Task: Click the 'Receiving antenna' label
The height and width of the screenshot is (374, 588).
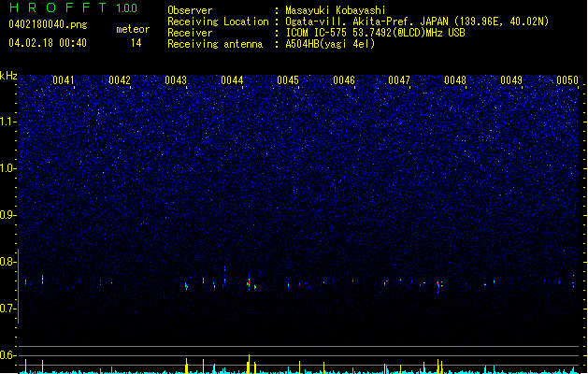Action: (x=215, y=44)
